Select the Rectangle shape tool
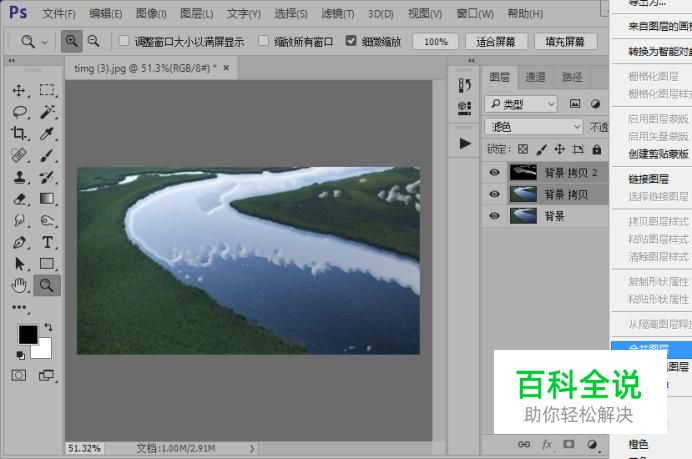This screenshot has width=692, height=459. (47, 264)
